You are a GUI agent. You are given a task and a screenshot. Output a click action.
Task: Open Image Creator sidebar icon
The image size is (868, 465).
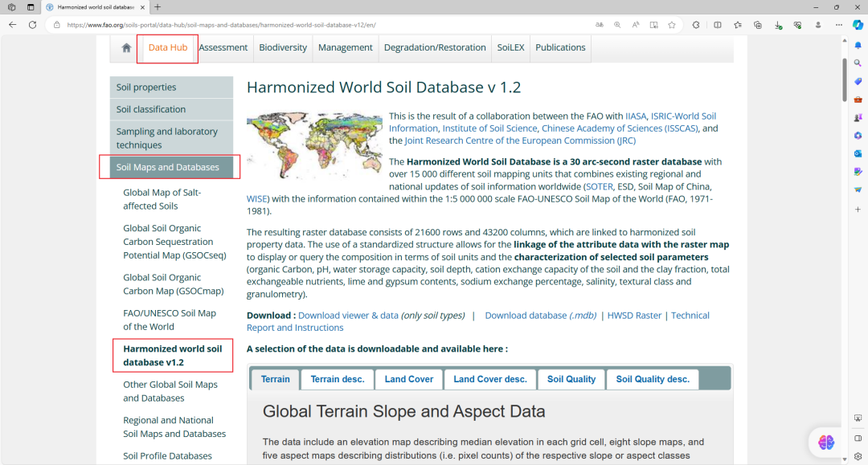(x=858, y=172)
